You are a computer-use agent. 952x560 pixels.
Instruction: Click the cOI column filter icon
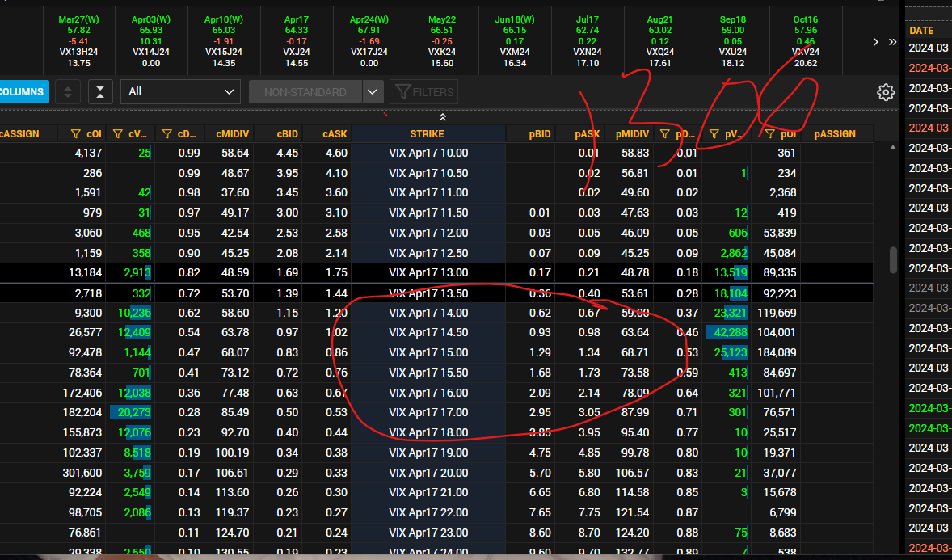coord(75,134)
